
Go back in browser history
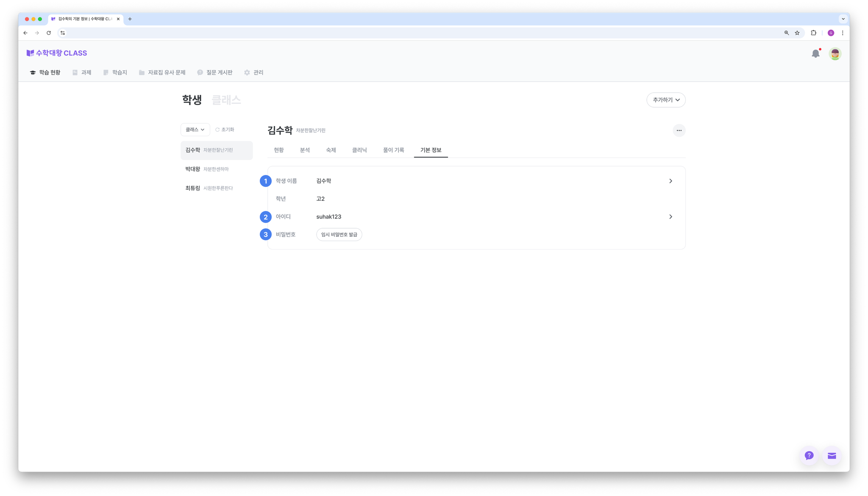pyautogui.click(x=25, y=33)
